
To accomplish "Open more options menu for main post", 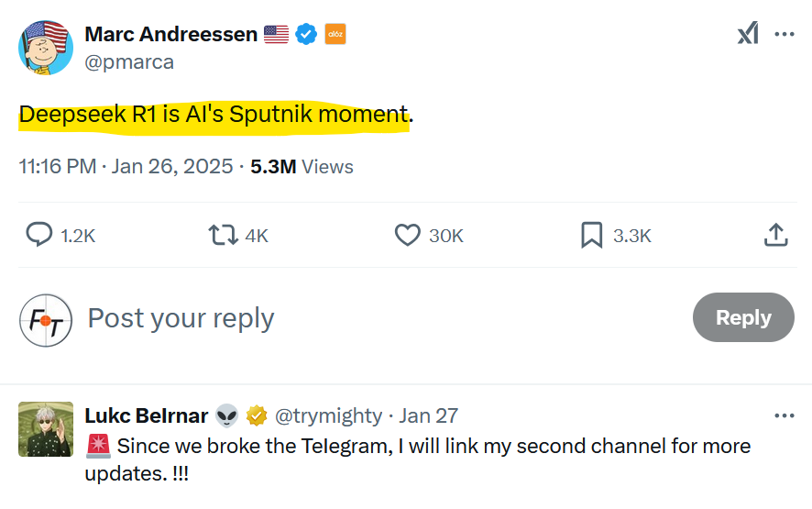I will tap(785, 34).
